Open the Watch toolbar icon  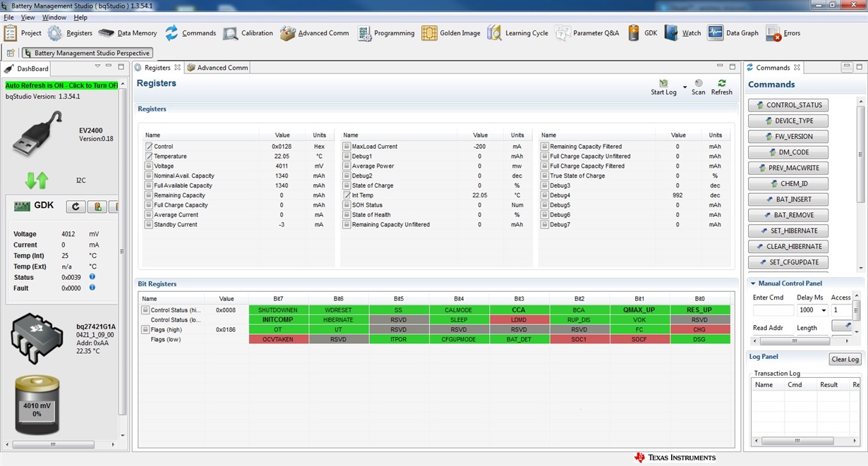point(671,33)
